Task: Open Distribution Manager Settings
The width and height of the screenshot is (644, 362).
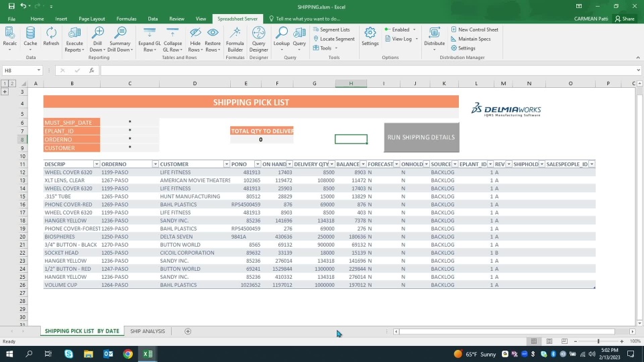Action: [x=463, y=48]
